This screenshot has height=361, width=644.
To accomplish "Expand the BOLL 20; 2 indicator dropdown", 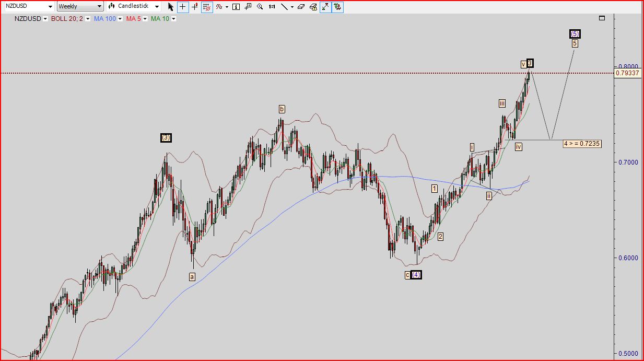I will (87, 19).
